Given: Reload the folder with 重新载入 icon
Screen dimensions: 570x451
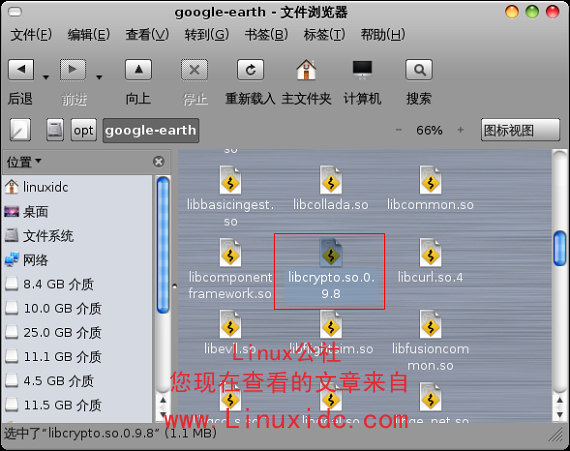Looking at the screenshot, I should coord(250,69).
